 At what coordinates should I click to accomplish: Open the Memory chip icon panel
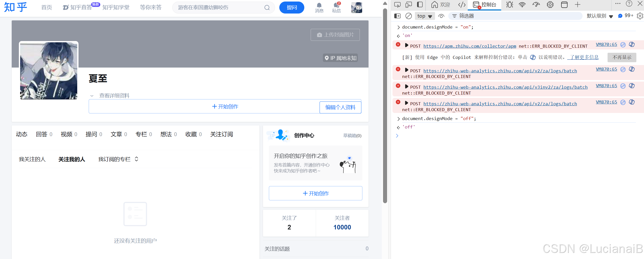click(550, 5)
